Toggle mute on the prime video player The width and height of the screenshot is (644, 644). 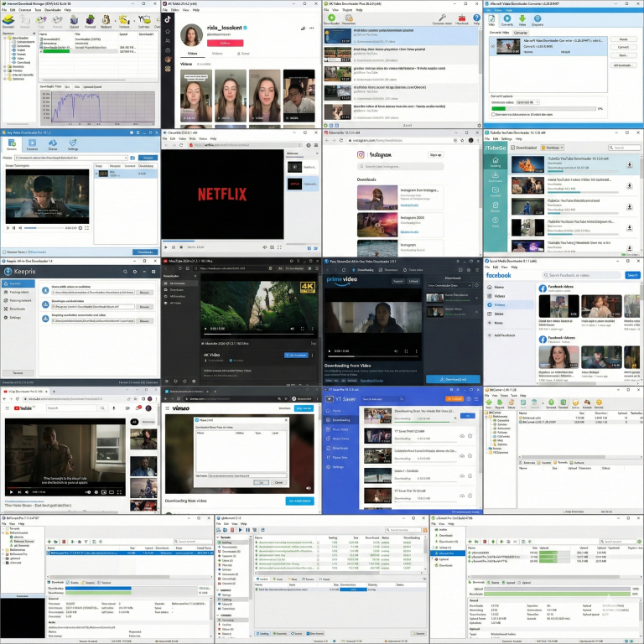(396, 351)
